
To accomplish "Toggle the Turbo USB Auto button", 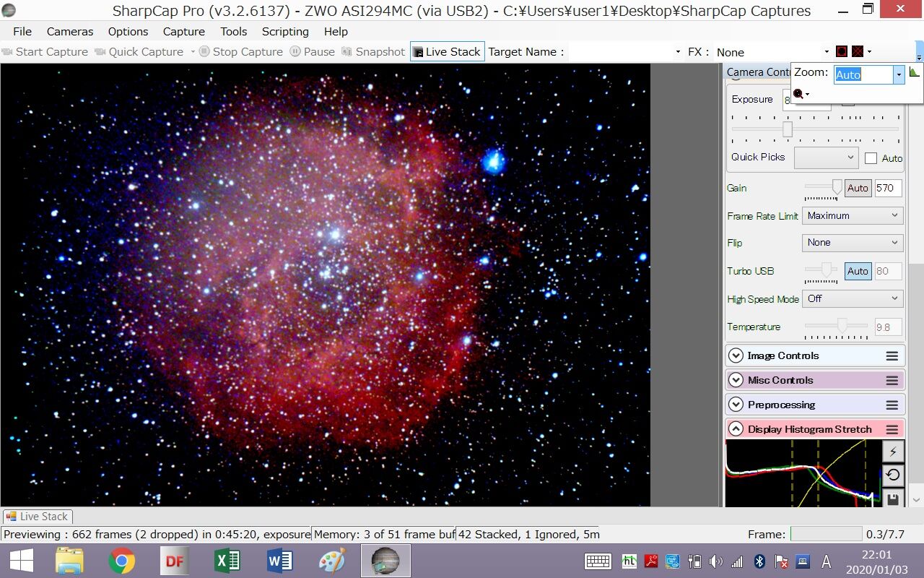I will click(x=858, y=271).
